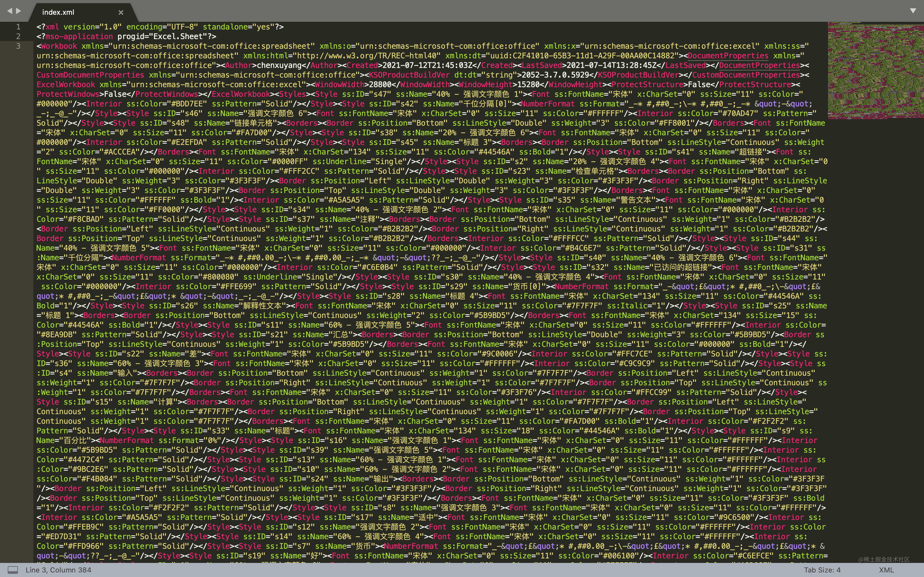Close the index.xml tab with its X
Viewport: 924px width, 577px height.
121,13
